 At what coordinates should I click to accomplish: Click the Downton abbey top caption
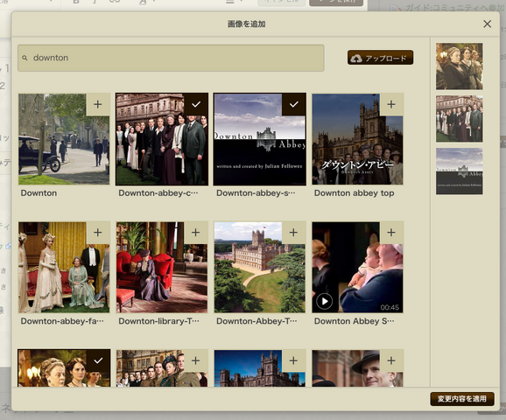(354, 192)
